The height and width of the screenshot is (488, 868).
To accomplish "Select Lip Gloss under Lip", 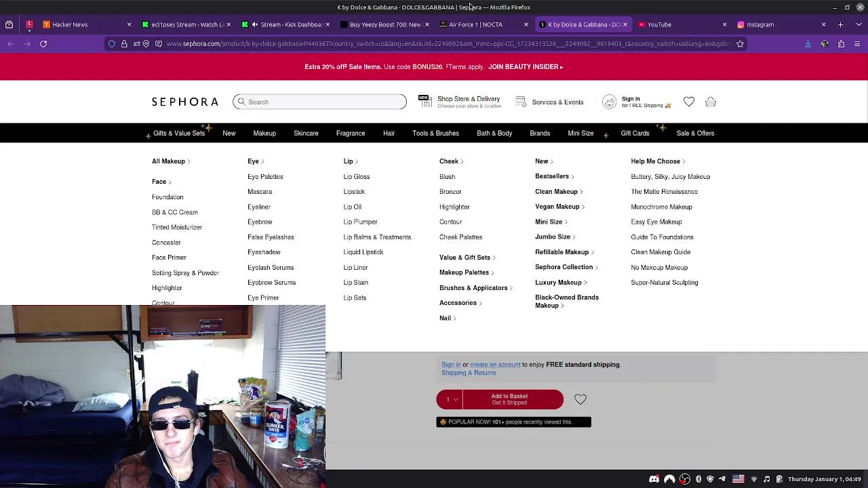I will pyautogui.click(x=357, y=177).
